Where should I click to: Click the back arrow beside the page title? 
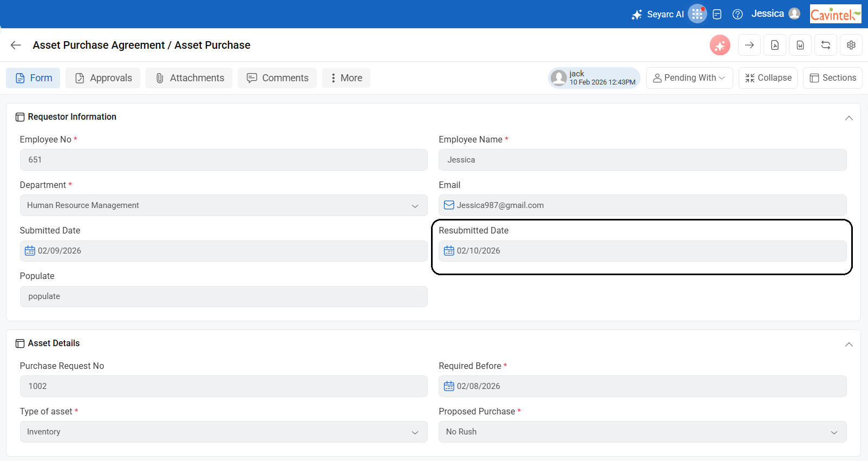pyautogui.click(x=16, y=45)
